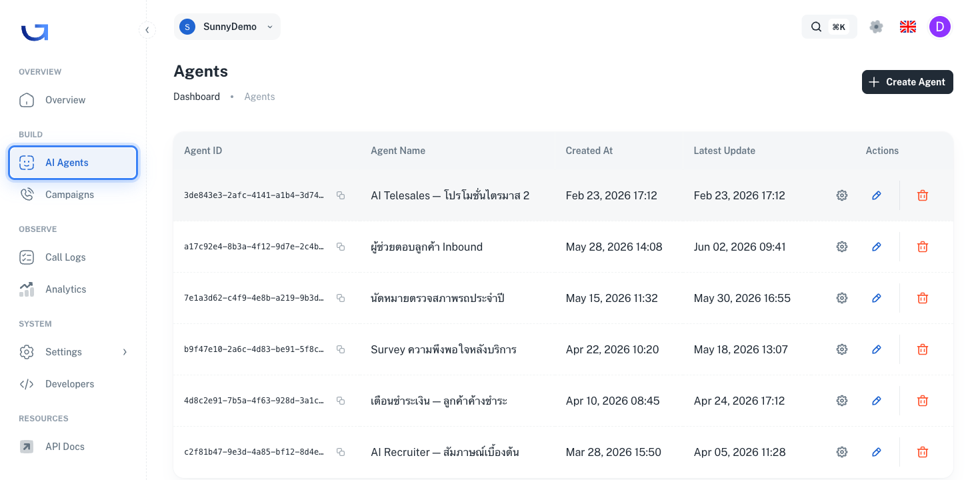Copy agent ID starting with 7e1a3d62
This screenshot has width=980, height=480.
click(341, 298)
